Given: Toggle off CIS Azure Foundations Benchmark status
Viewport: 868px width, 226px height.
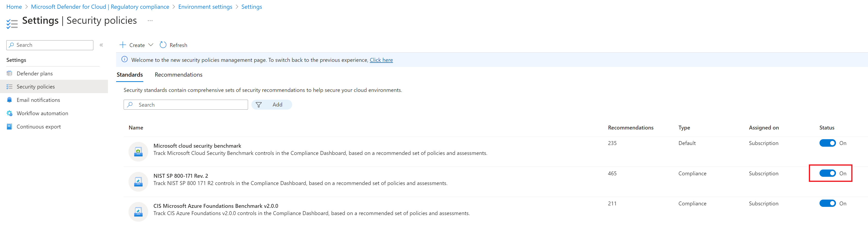Looking at the screenshot, I should [828, 203].
